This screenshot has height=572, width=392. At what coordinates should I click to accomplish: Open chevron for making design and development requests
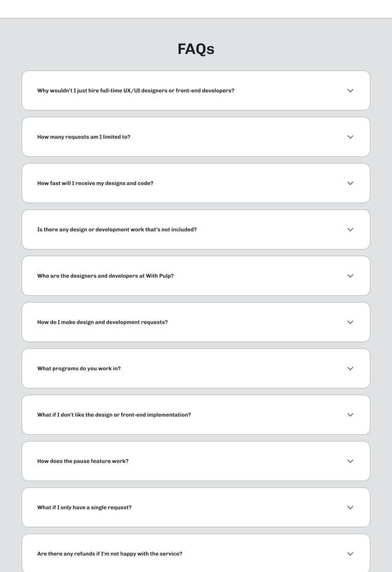tap(350, 322)
